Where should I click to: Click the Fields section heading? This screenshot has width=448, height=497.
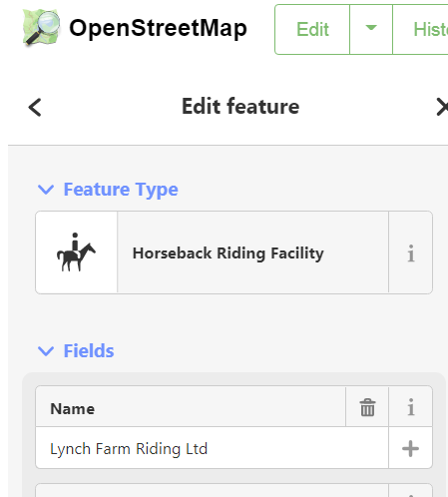point(89,351)
